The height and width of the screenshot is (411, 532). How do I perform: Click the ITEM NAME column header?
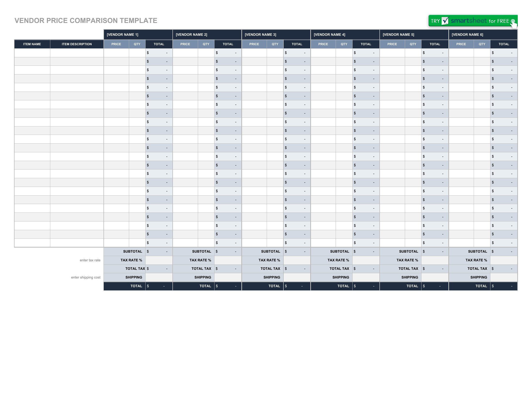click(x=32, y=44)
